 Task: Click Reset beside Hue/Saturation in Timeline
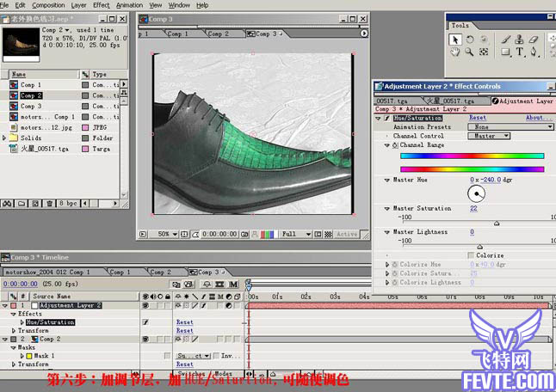[184, 322]
